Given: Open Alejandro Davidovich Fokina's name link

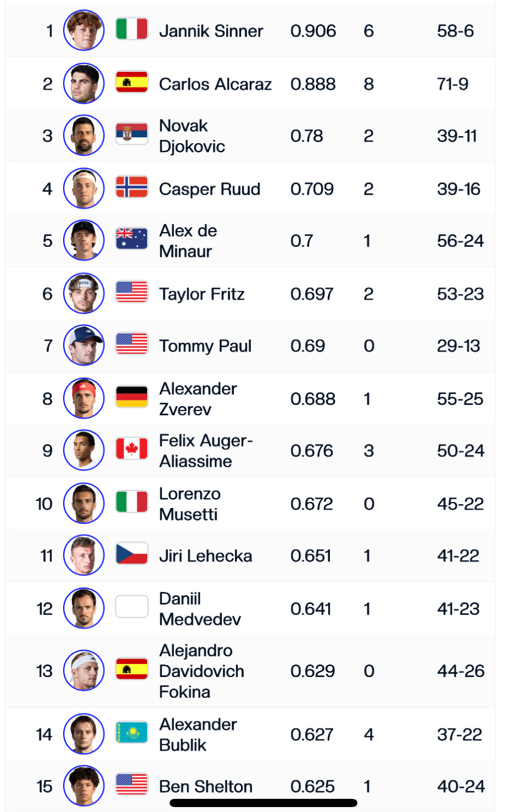Looking at the screenshot, I should coord(201,671).
